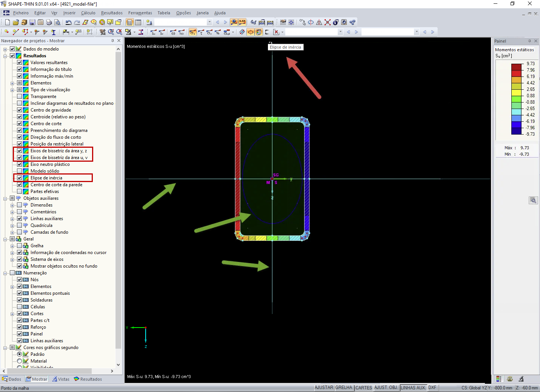Toggle the DXF status bar button
The width and height of the screenshot is (540, 392).
(x=432, y=387)
